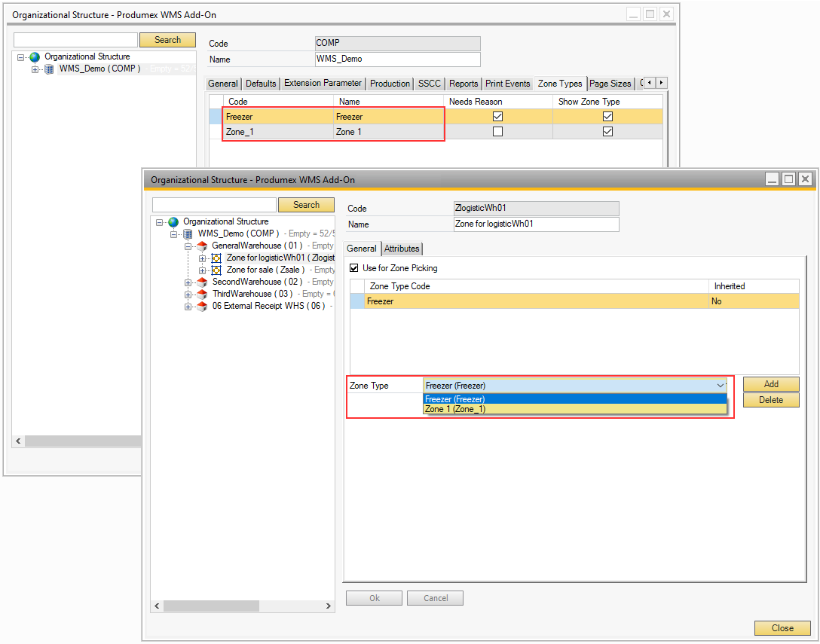Click the Zone for sale zone icon
The image size is (820, 644).
216,270
